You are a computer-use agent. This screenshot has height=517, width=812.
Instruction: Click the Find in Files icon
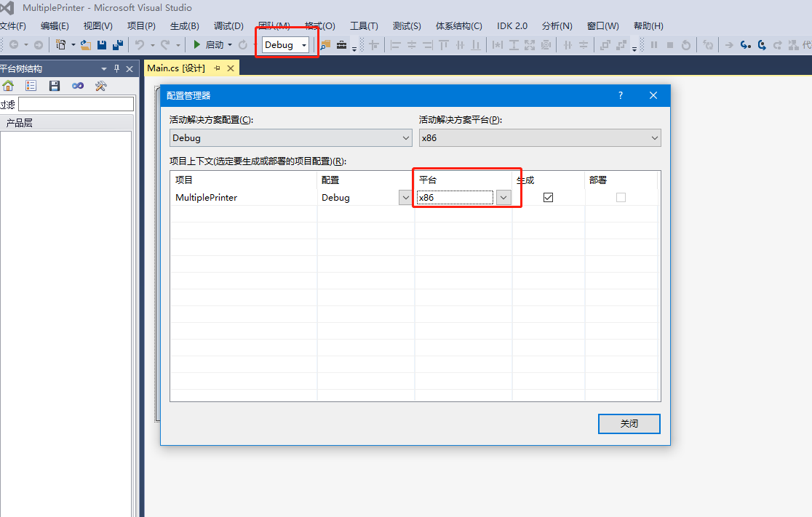325,45
